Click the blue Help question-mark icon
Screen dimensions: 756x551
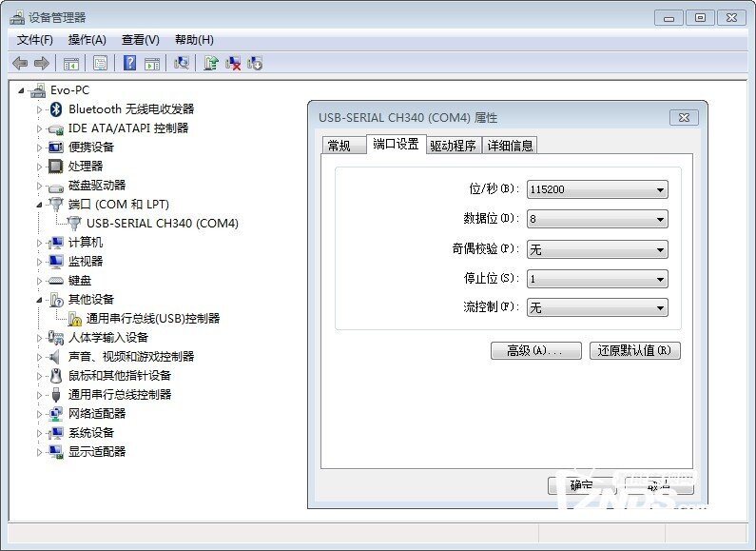[x=129, y=63]
